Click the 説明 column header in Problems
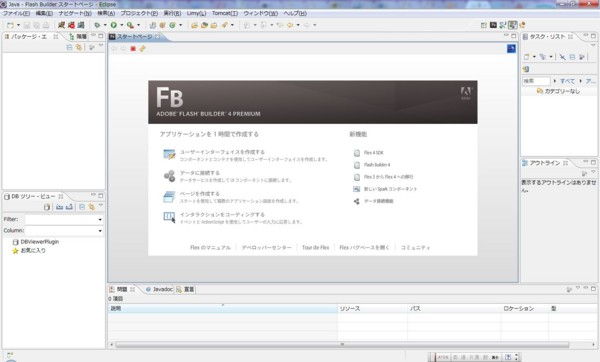 (x=222, y=308)
